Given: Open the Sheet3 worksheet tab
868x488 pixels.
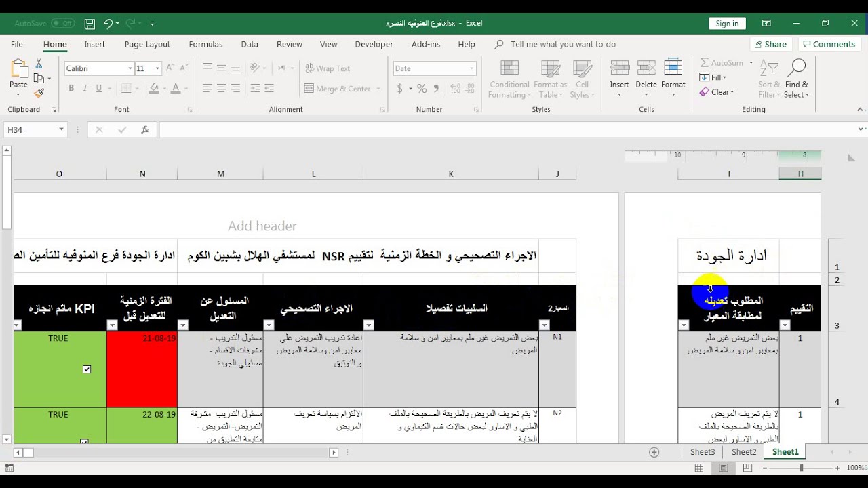Looking at the screenshot, I should pos(703,452).
